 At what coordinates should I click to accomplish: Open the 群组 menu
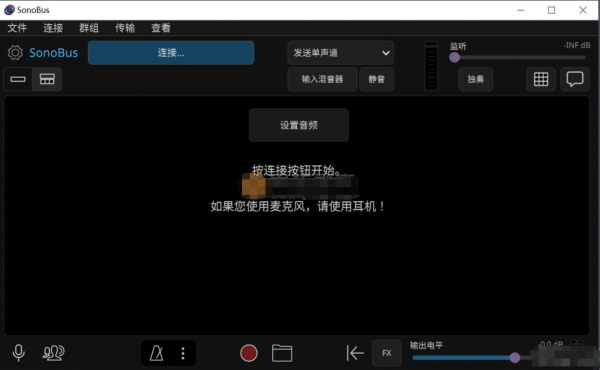point(89,28)
